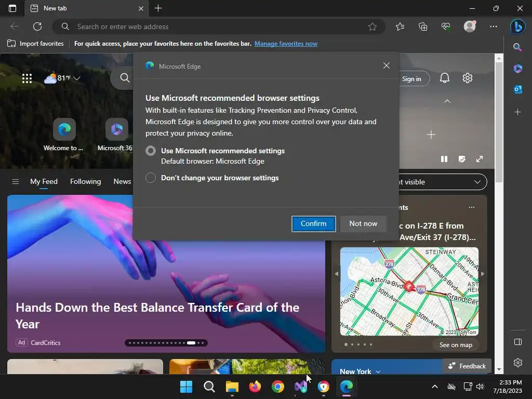The width and height of the screenshot is (532, 399).
Task: Open Browser essentials heart icon
Action: (446, 26)
